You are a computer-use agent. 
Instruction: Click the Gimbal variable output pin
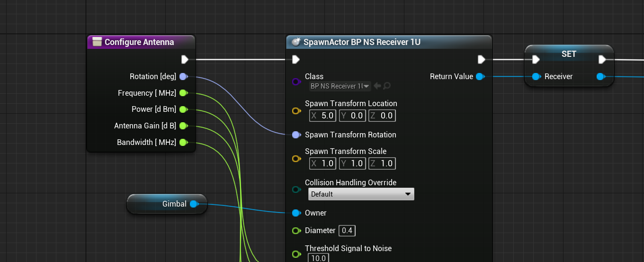(x=193, y=204)
